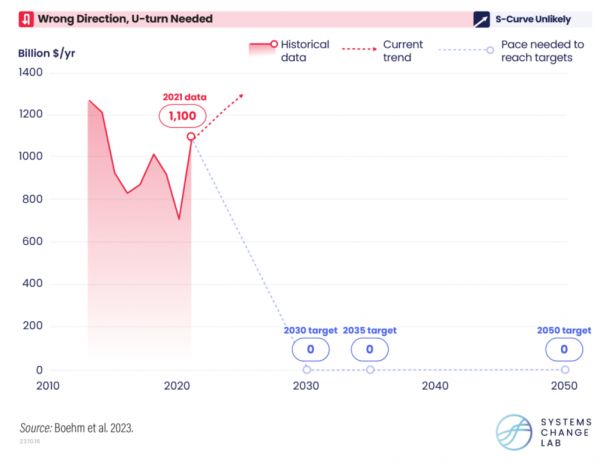
Task: Click the 2030 target zero bubble
Action: pos(311,349)
